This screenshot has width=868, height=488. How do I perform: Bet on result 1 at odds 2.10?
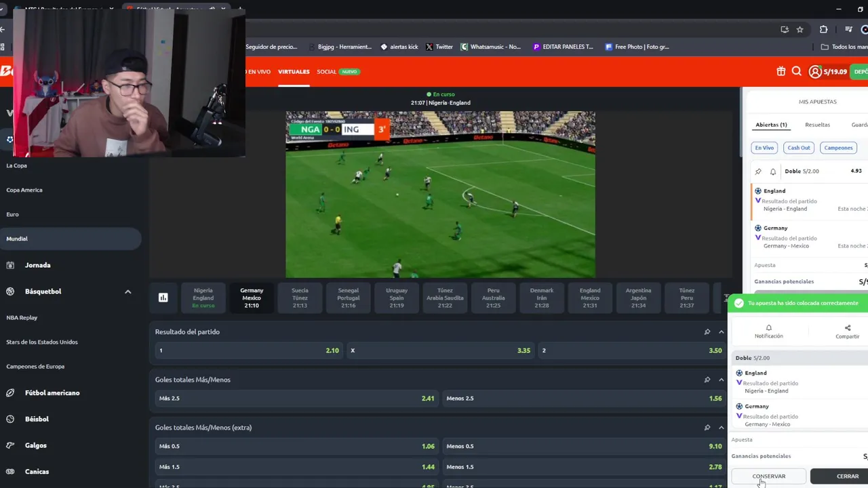[248, 350]
